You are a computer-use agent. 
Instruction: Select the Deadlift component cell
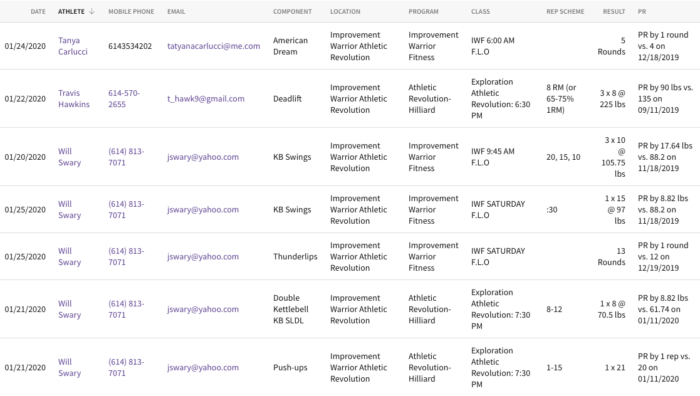[287, 99]
